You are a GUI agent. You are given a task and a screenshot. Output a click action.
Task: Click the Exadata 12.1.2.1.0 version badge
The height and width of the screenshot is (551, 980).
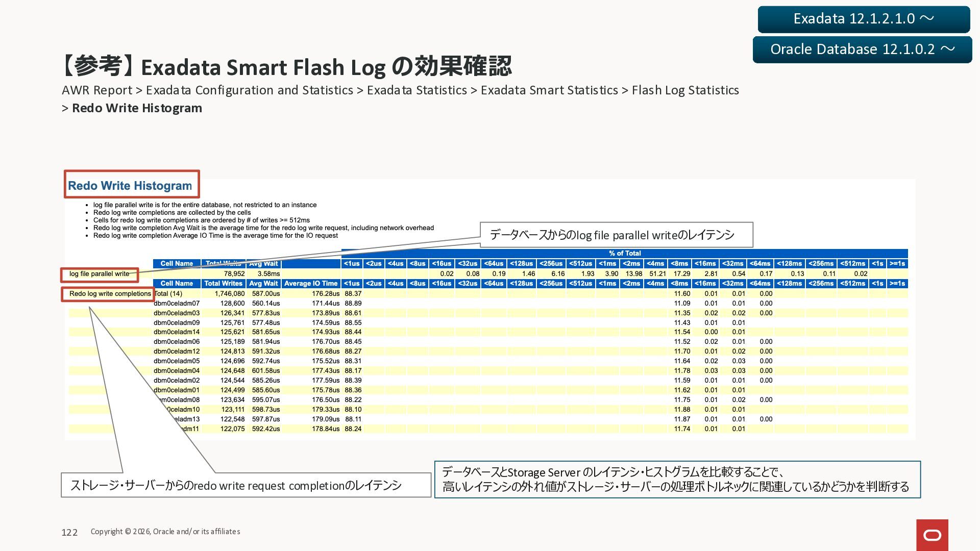864,19
